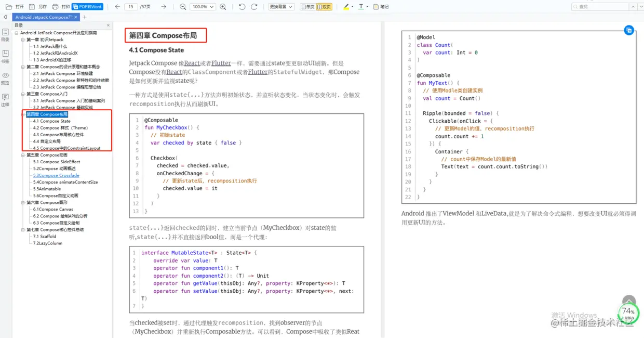
Task: Rotate the page clockwise
Action: 254,7
